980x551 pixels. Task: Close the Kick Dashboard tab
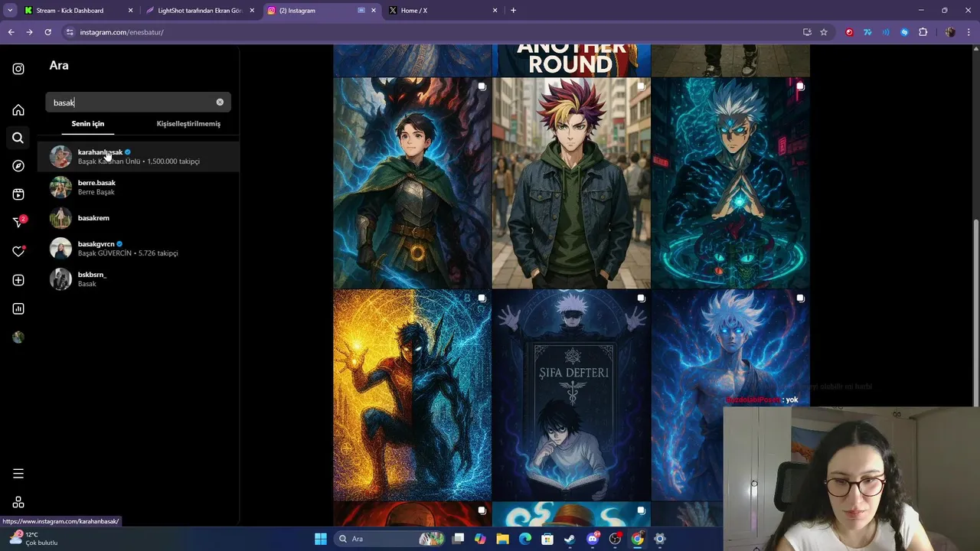(130, 11)
